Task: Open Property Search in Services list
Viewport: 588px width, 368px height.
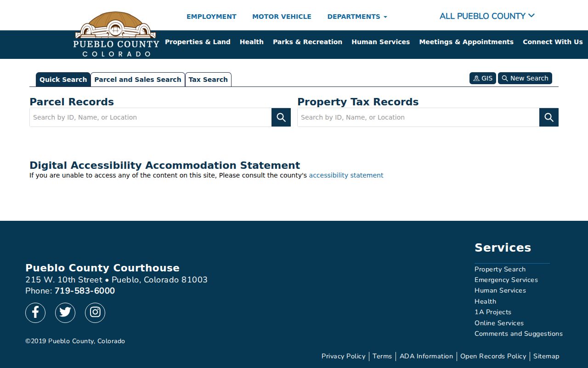Action: pos(500,269)
